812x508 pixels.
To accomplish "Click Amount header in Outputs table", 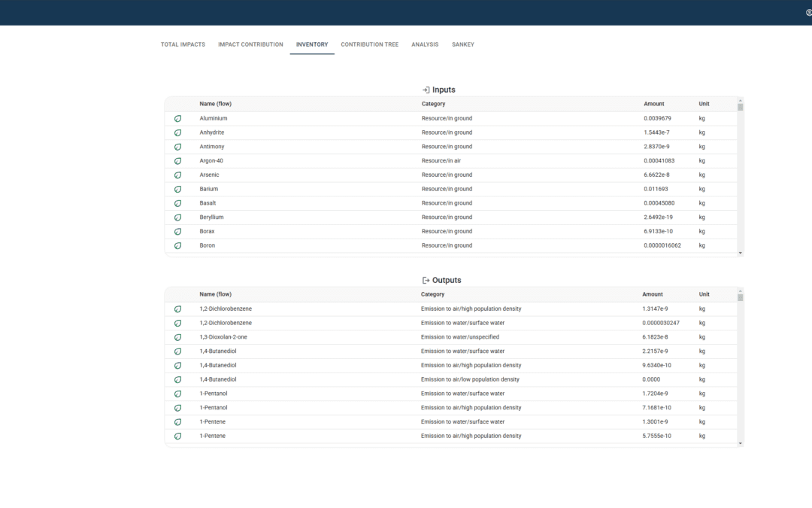I will (653, 294).
